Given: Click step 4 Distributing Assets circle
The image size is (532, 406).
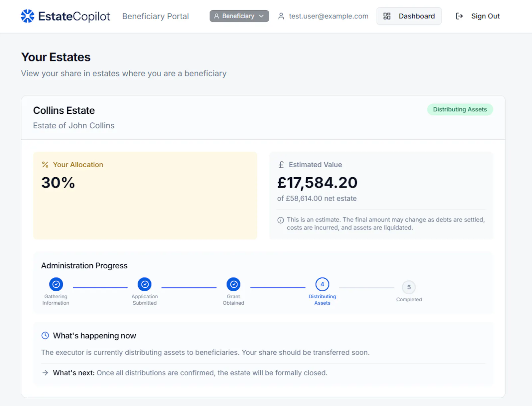Looking at the screenshot, I should (322, 284).
